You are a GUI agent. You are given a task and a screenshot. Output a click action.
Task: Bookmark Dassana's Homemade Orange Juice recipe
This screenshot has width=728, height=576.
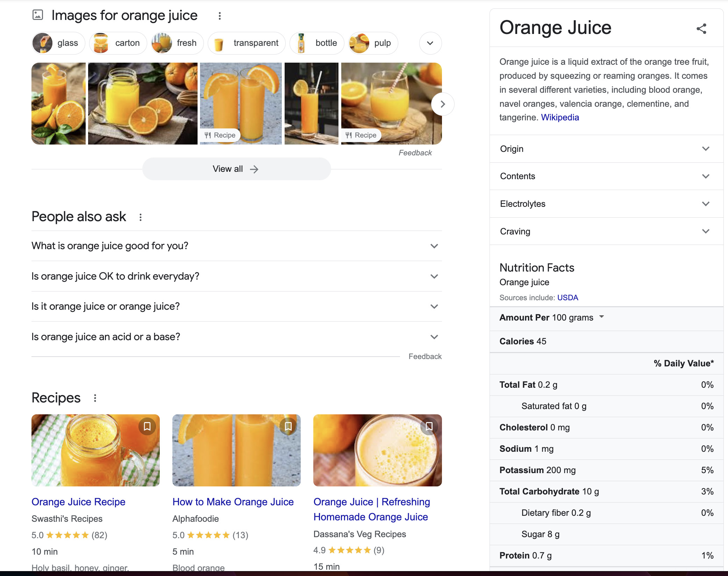(x=429, y=426)
